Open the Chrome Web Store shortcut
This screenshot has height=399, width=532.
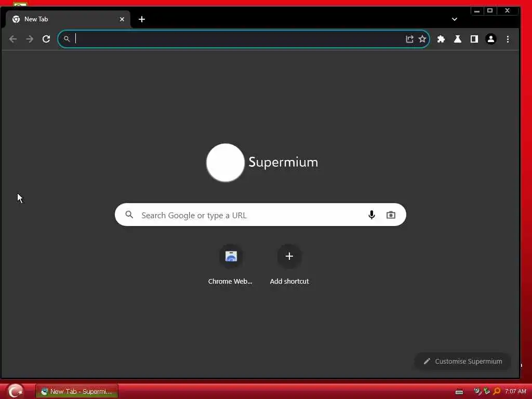pyautogui.click(x=231, y=265)
